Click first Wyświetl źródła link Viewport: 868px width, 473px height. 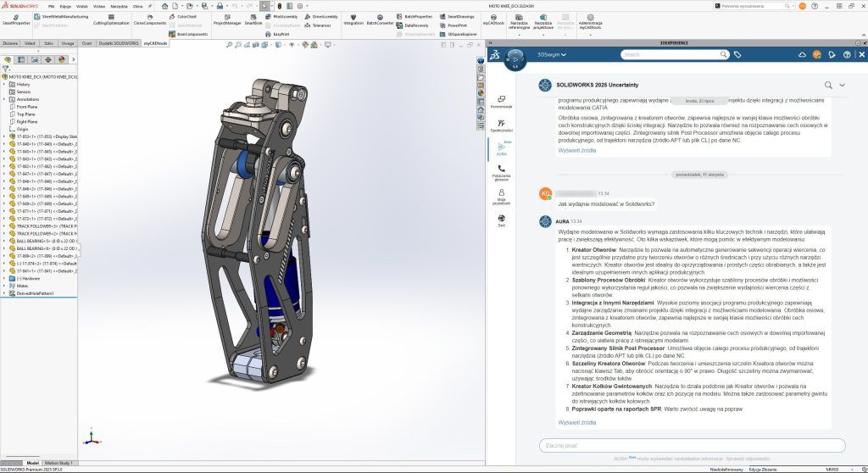coord(576,150)
